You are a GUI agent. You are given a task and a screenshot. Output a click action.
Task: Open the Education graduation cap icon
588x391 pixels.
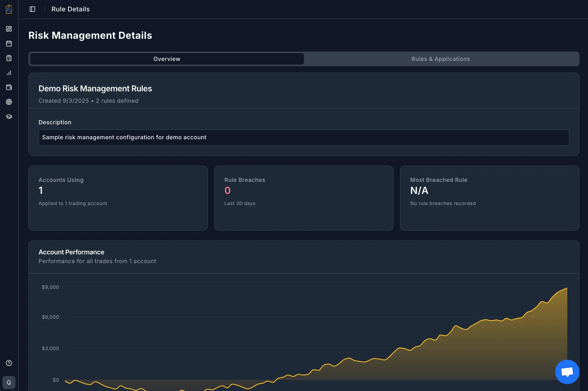9,116
